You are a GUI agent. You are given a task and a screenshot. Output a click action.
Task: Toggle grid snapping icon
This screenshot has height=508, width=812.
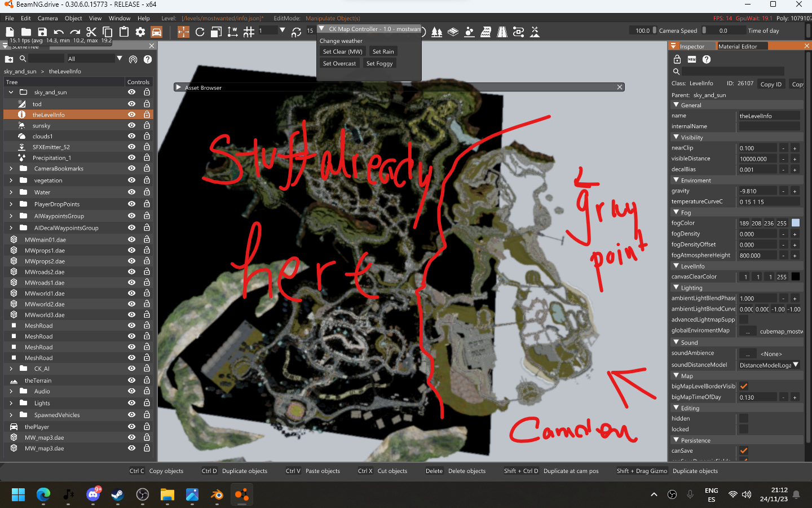pos(249,32)
